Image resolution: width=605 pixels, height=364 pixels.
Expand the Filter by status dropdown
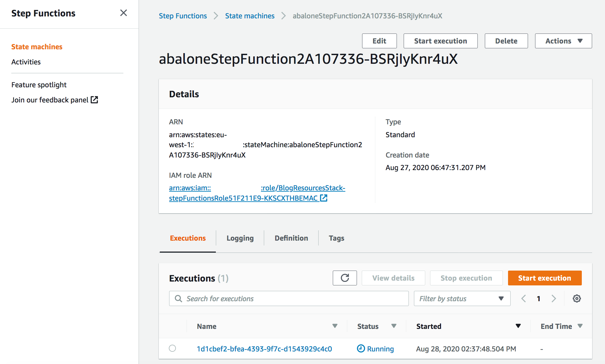coord(462,299)
